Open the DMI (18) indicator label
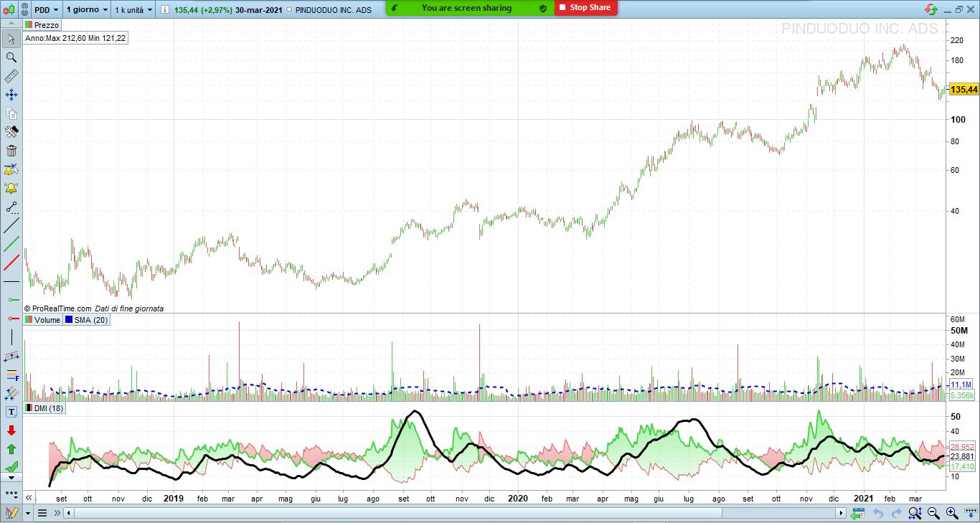 (x=44, y=407)
